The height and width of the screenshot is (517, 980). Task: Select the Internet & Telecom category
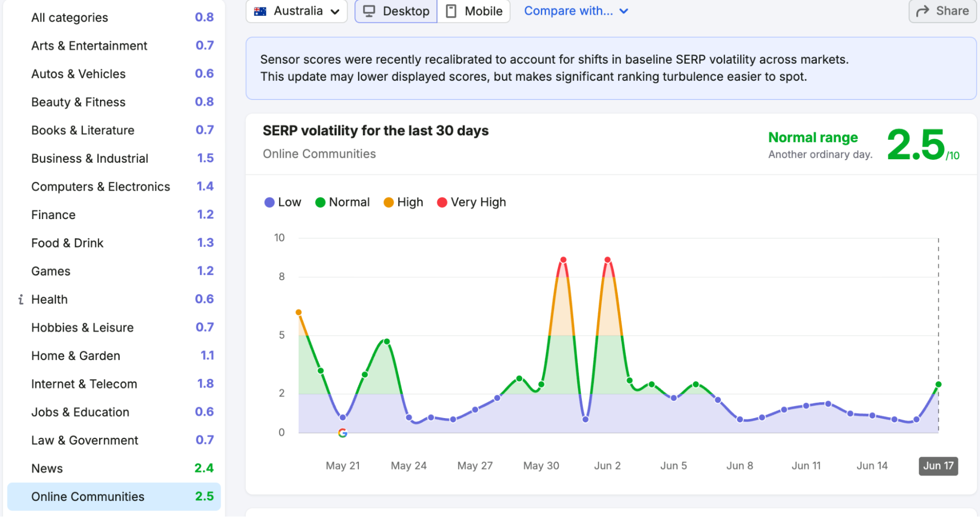coord(114,384)
